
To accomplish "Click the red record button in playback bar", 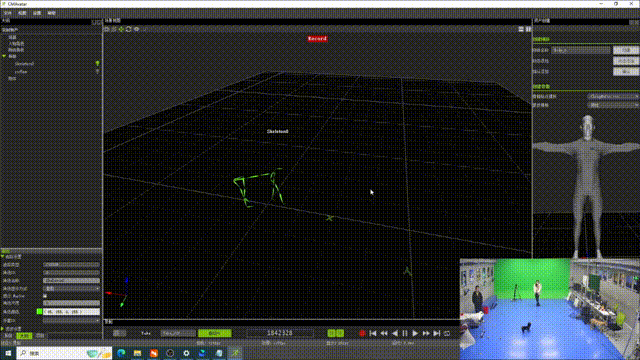I will click(362, 333).
